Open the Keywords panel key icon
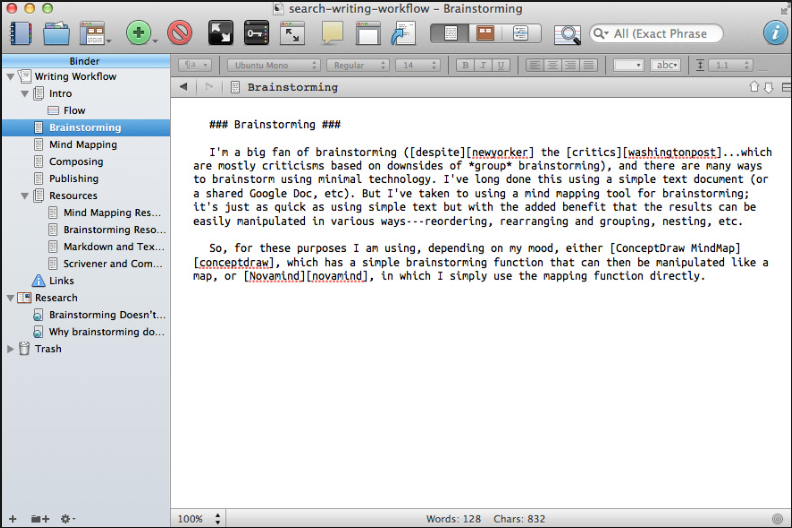The height and width of the screenshot is (528, 792). tap(256, 33)
